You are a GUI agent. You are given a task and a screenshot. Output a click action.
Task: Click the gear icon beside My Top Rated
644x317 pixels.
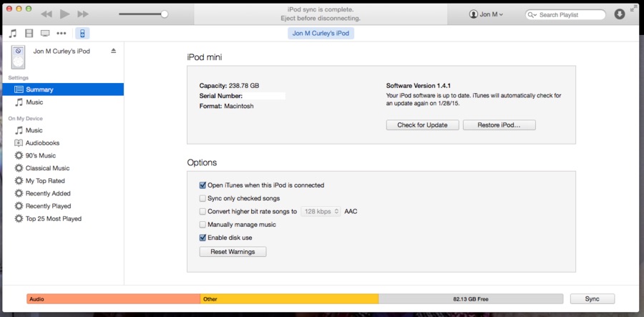[x=19, y=180]
